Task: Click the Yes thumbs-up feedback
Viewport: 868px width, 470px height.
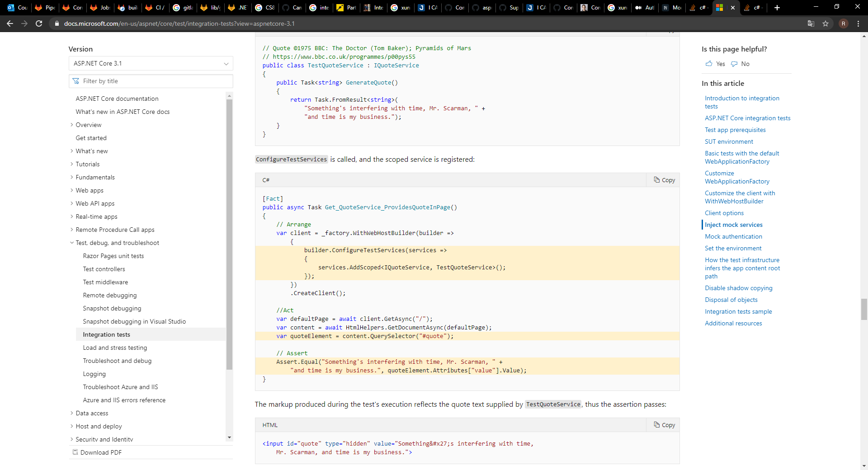Action: (x=715, y=64)
